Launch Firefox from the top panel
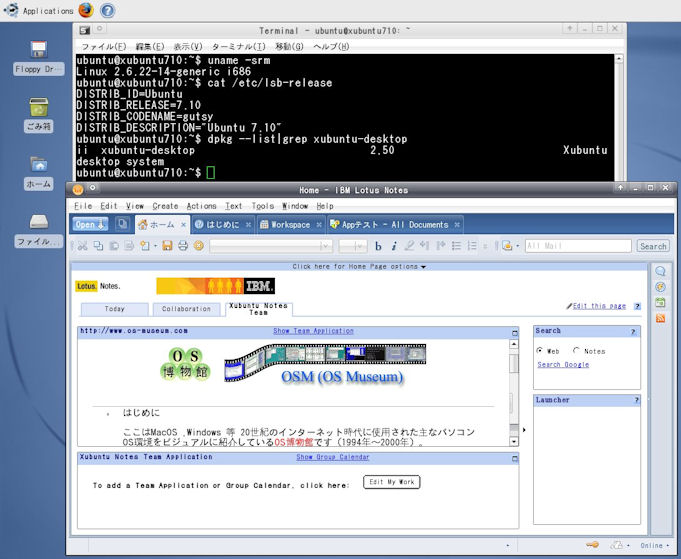Screen dimensions: 681x559 86,10
